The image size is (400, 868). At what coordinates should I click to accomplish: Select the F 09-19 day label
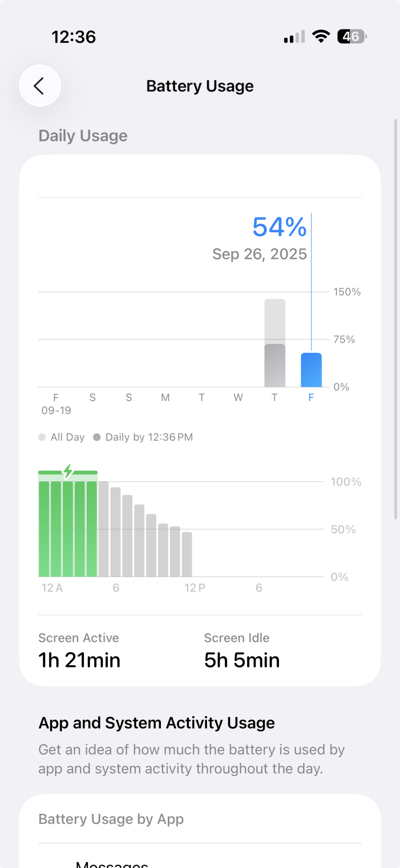56,404
